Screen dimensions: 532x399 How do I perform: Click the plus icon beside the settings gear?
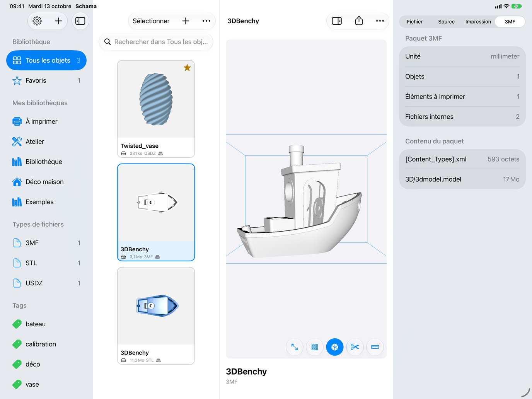pyautogui.click(x=58, y=21)
